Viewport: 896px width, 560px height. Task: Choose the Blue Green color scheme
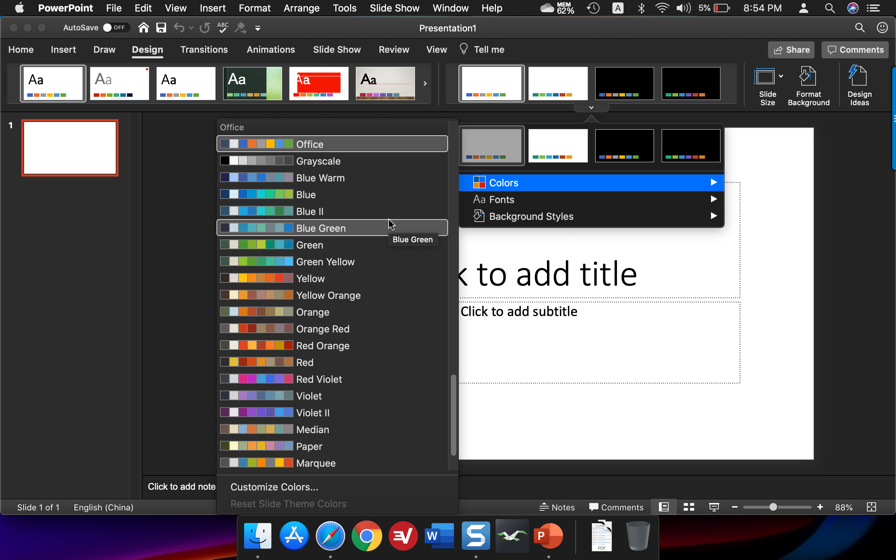point(332,228)
